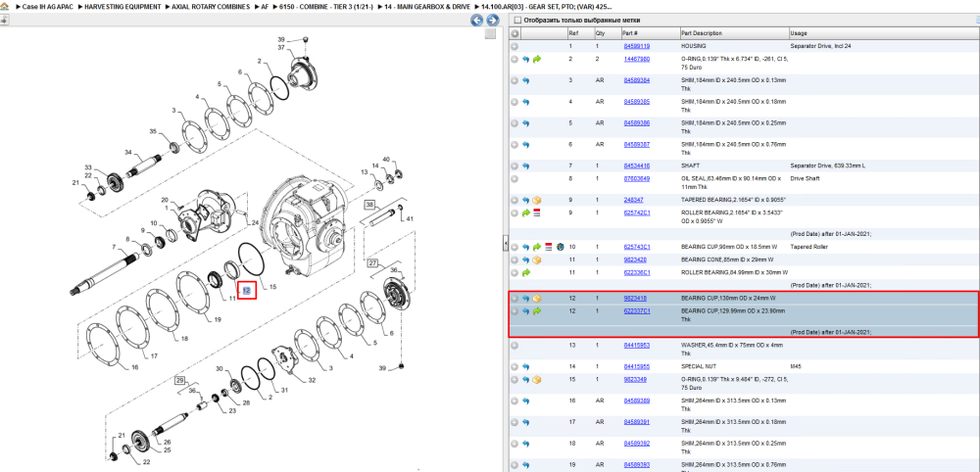Click SPECIAL NUT description text
This screenshot has width=980, height=472.
pyautogui.click(x=698, y=366)
